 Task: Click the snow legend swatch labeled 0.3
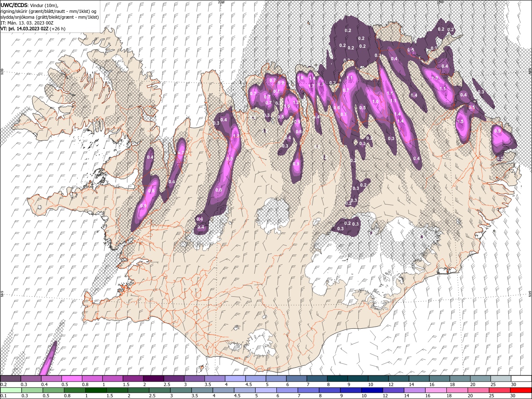coord(31,379)
